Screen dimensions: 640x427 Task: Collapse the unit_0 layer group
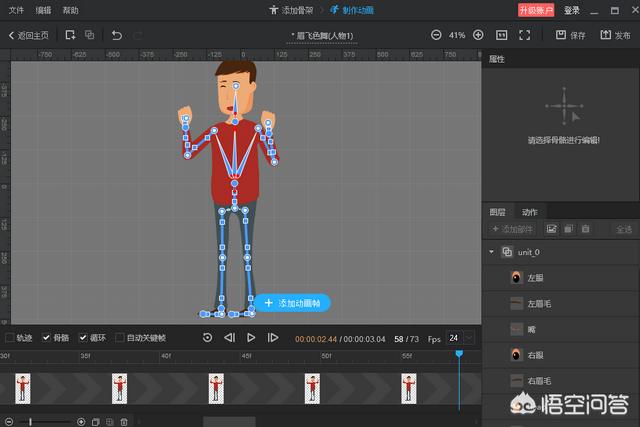click(x=492, y=253)
